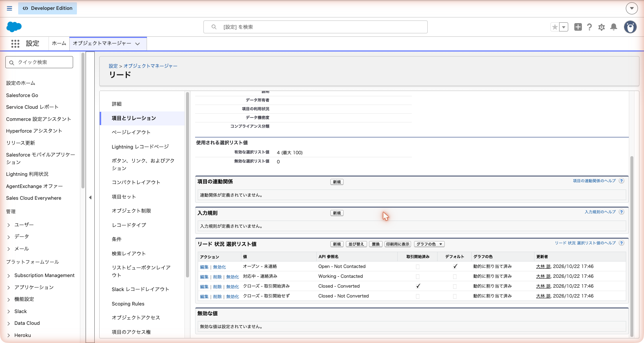Screen dimensions: 644x343
Task: Open the hamburger menu icon
Action: (x=9, y=8)
